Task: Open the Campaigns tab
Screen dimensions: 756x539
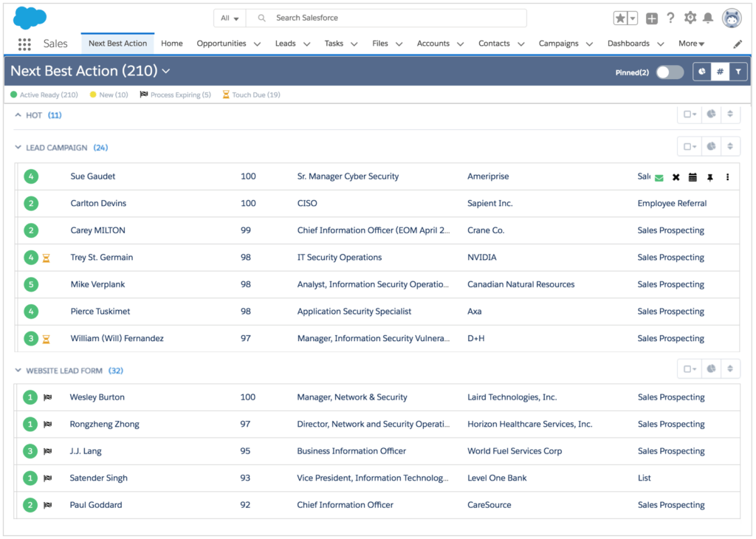Action: pos(558,44)
